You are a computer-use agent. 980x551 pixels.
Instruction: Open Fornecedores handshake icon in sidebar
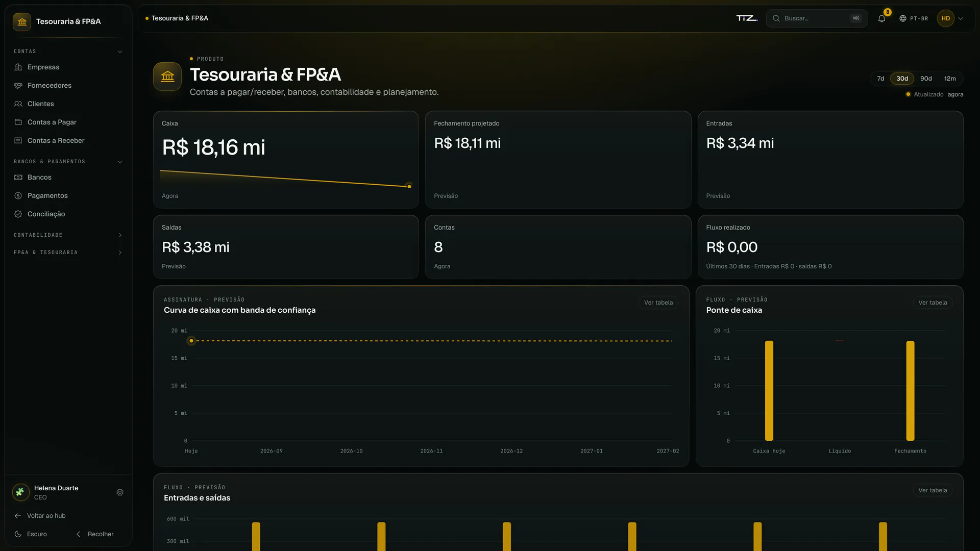[18, 86]
